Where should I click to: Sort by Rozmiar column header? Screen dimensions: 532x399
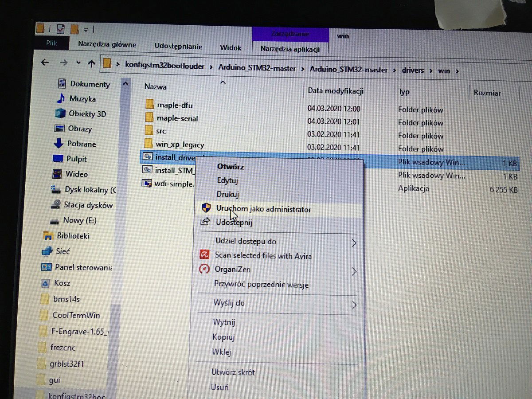487,93
